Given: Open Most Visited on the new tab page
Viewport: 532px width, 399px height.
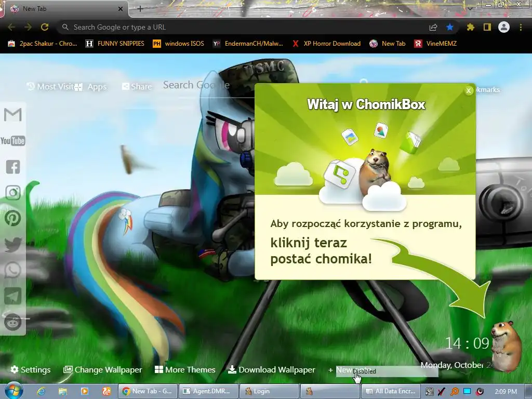Looking at the screenshot, I should point(50,87).
